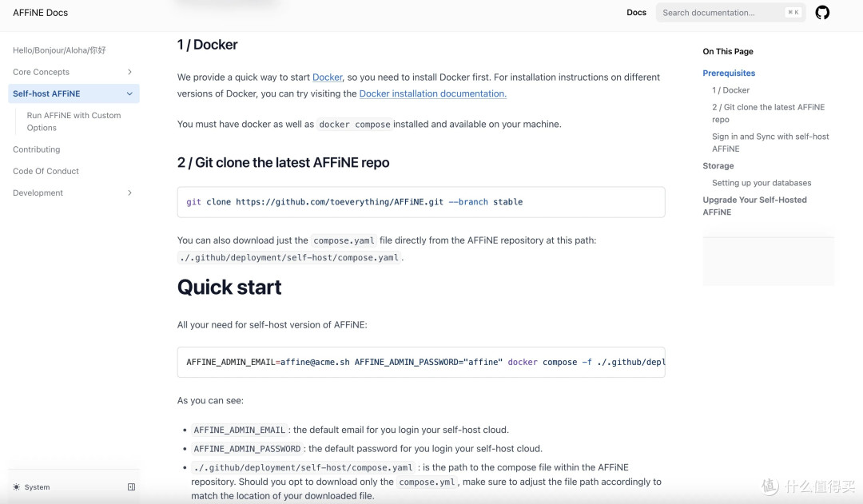The image size is (863, 504).
Task: Go to AFFiNE Docs home logo
Action: [x=40, y=13]
